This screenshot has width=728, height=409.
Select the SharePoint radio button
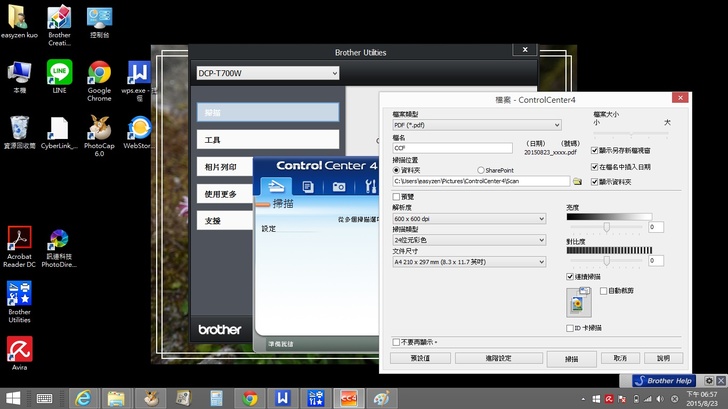click(481, 171)
